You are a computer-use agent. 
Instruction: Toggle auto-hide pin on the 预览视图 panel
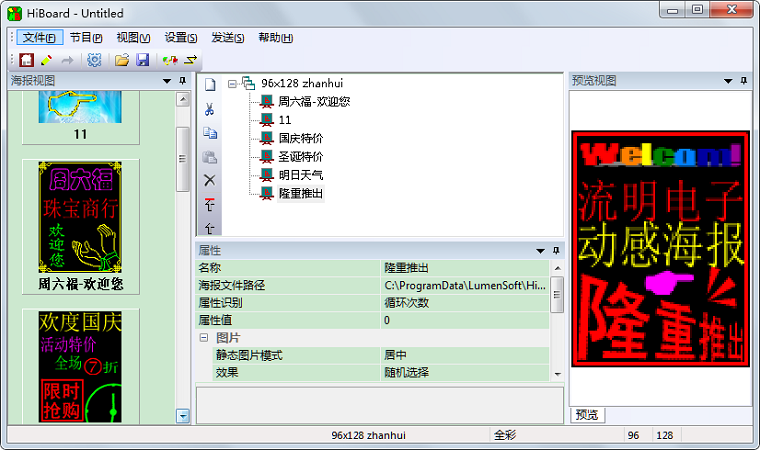click(x=743, y=80)
